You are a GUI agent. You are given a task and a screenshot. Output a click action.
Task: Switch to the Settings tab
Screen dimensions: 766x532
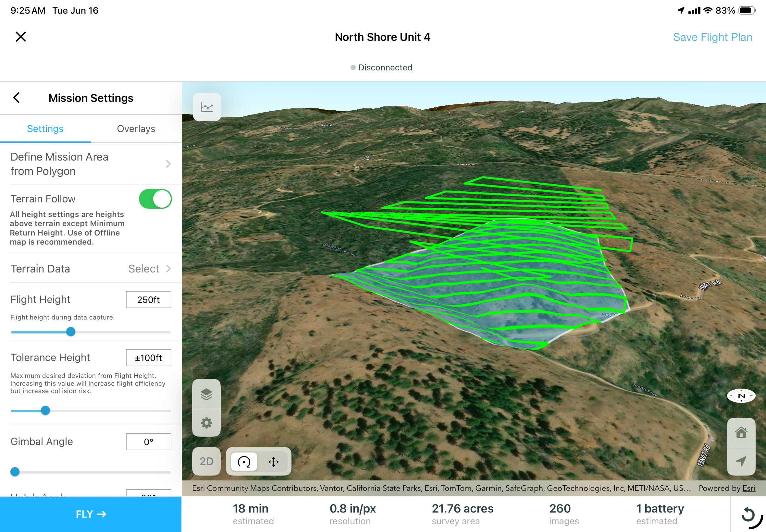point(45,129)
